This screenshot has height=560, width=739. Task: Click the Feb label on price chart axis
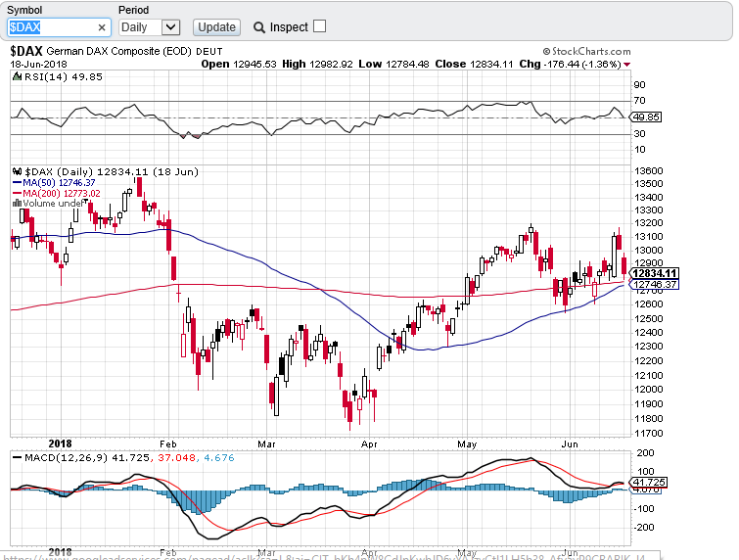click(167, 444)
